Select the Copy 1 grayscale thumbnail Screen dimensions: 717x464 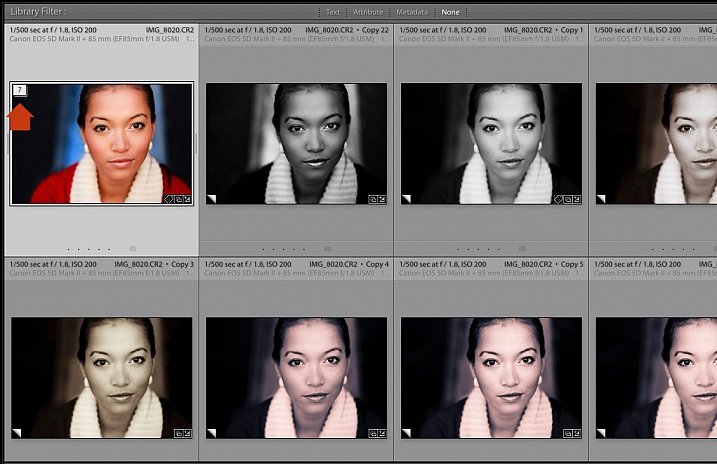coord(491,144)
